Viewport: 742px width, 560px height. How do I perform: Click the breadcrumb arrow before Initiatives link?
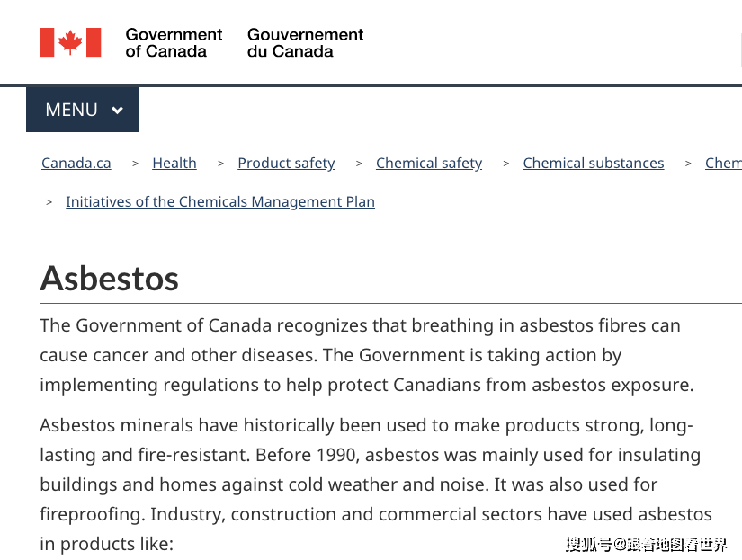coord(49,202)
